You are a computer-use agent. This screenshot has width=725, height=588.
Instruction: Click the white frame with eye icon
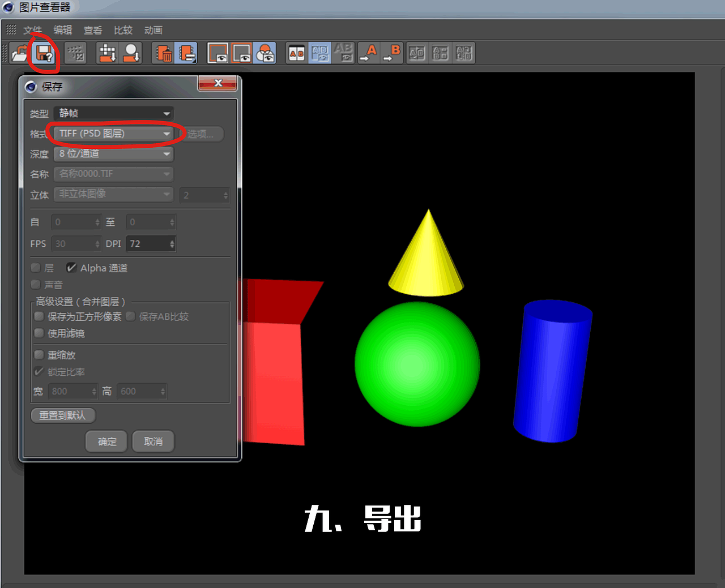218,53
